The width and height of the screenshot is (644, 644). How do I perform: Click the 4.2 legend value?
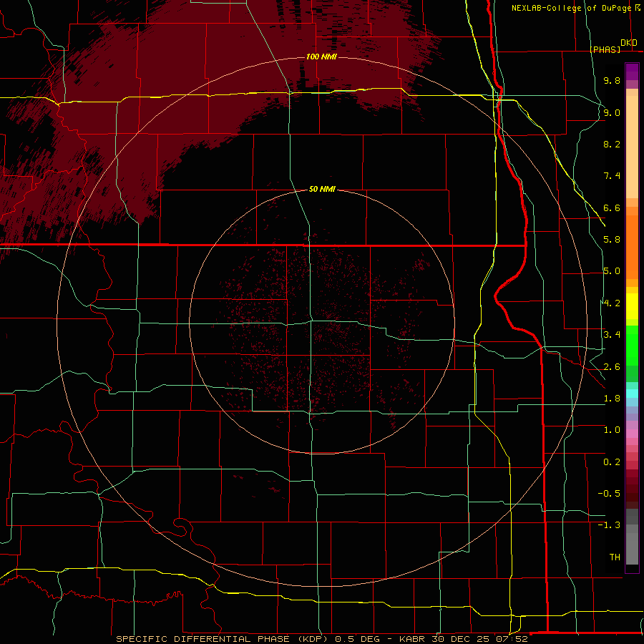[612, 303]
